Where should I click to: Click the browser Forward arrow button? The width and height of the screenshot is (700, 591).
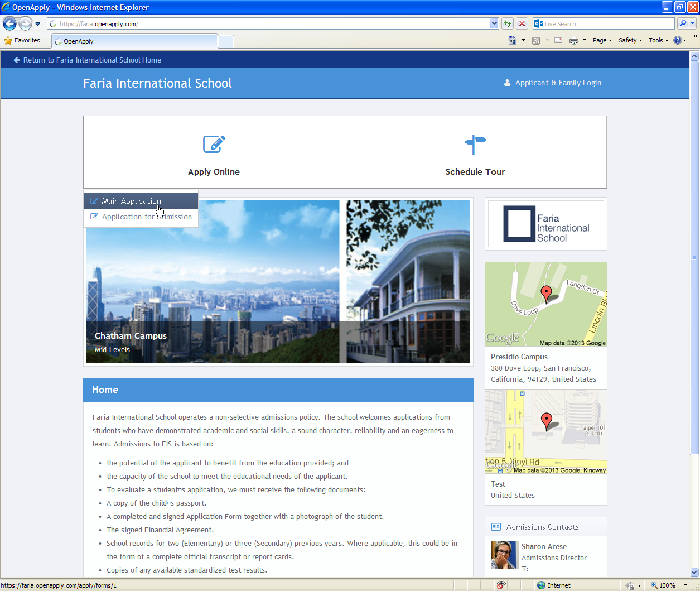[x=26, y=24]
